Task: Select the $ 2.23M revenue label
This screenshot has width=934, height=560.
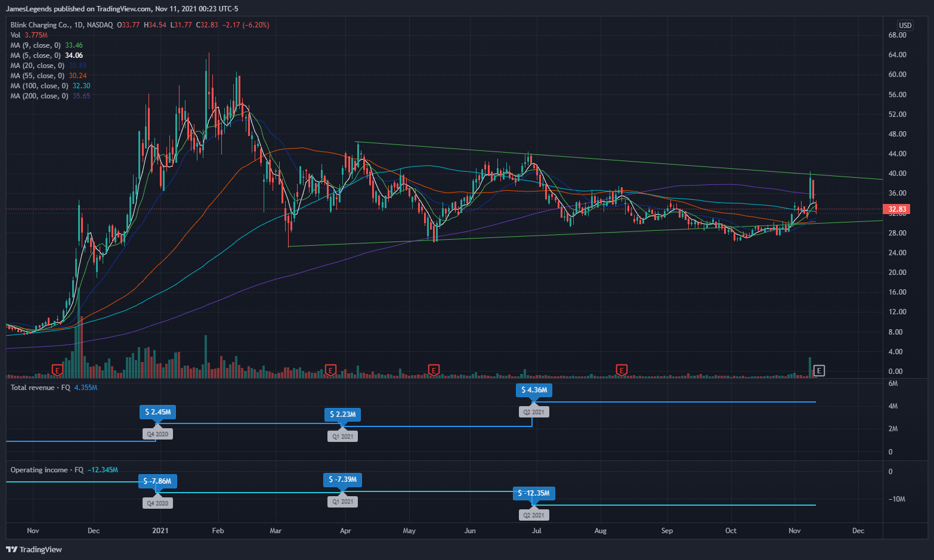Action: coord(342,414)
